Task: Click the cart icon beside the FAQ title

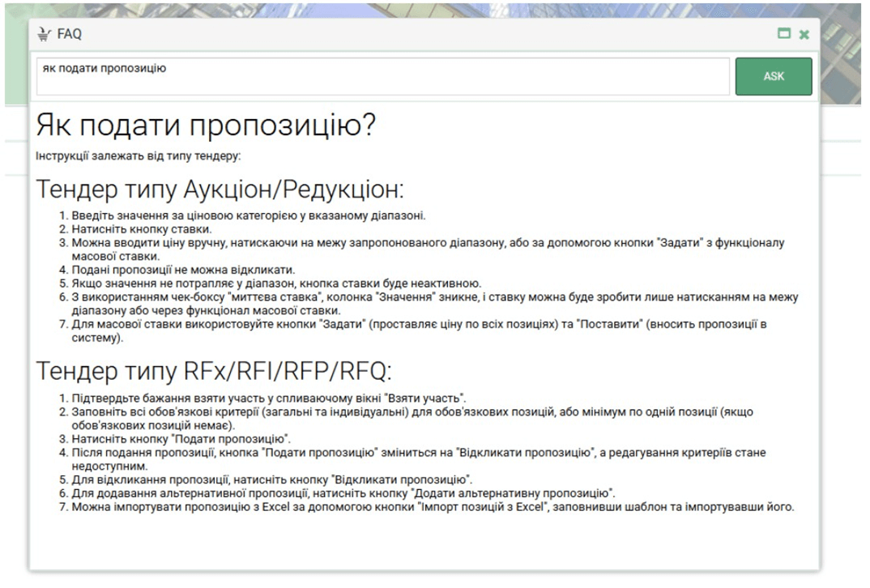Action: [44, 34]
